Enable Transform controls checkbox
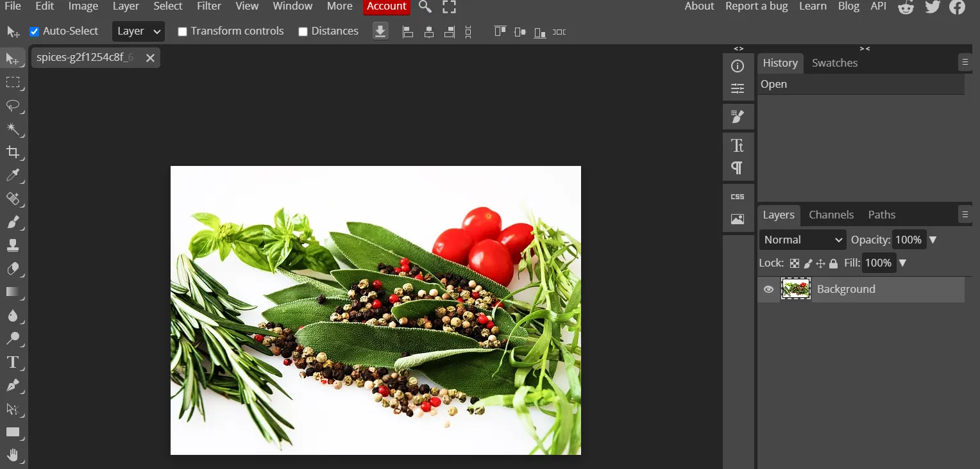980x469 pixels. point(182,31)
